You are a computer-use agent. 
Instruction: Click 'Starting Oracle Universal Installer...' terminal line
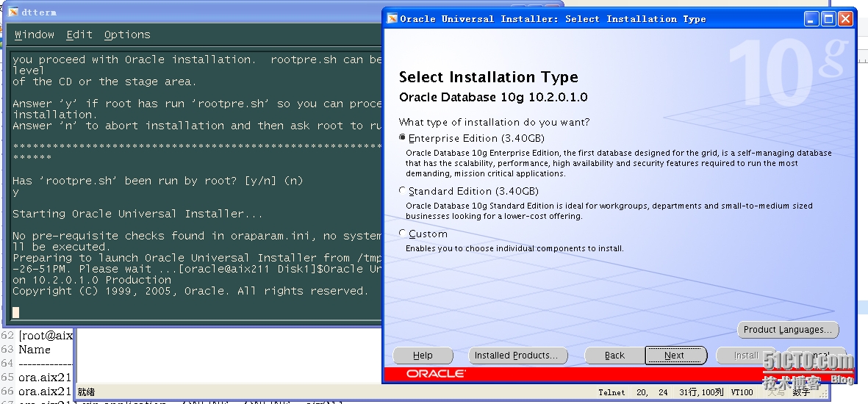coord(137,214)
